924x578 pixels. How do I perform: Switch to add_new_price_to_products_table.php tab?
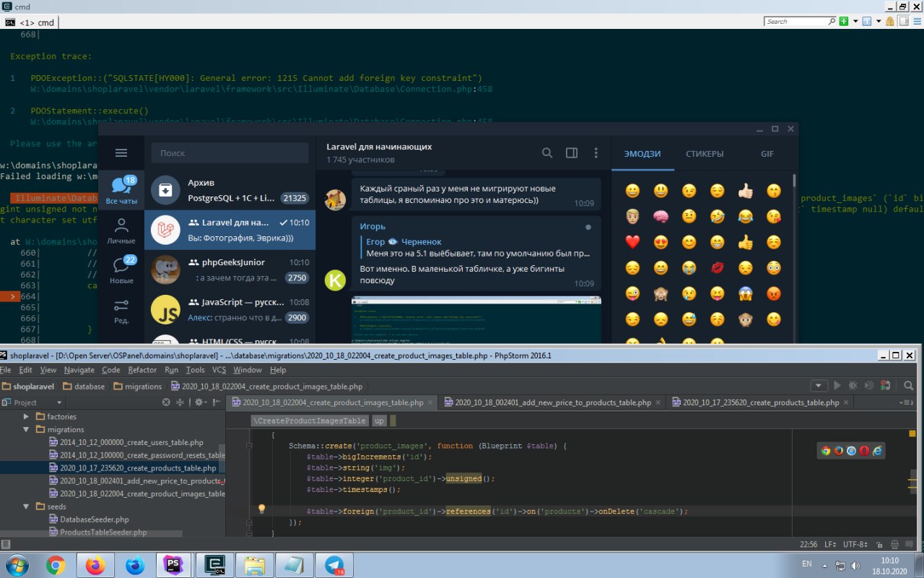pos(553,402)
